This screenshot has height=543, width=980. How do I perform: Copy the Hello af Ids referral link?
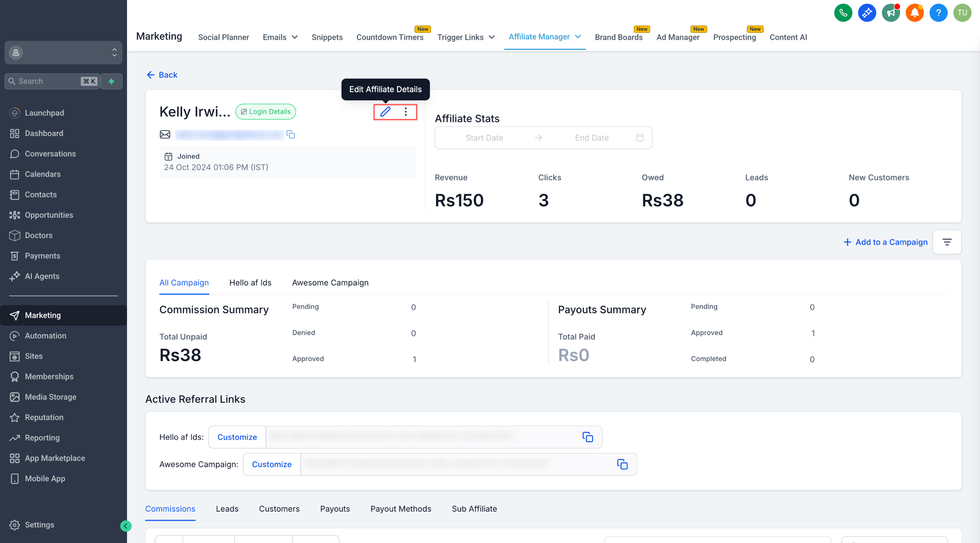click(587, 437)
